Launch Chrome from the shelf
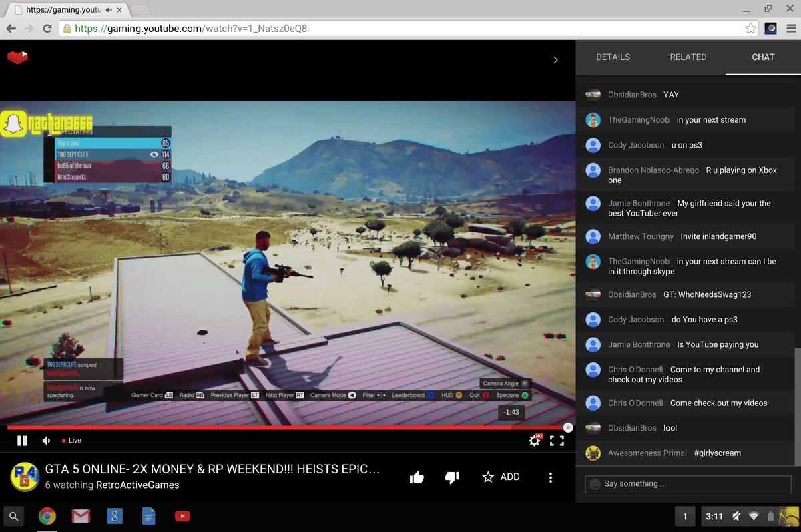 point(47,516)
